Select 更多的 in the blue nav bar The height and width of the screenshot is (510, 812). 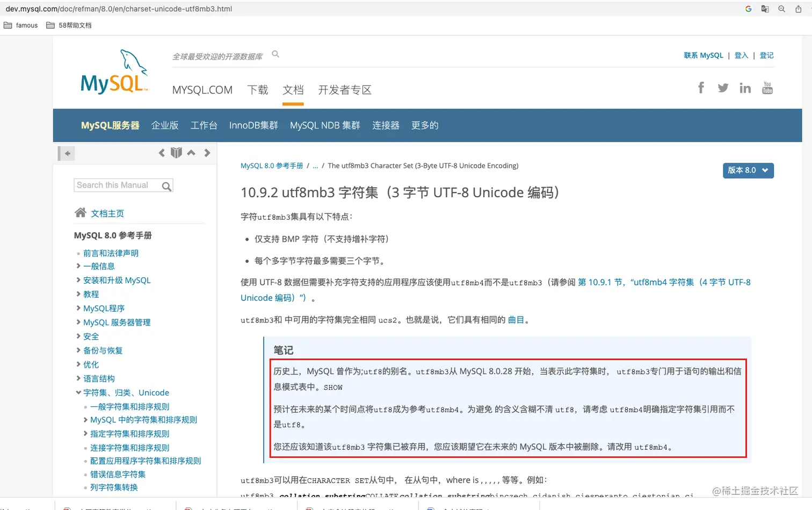425,125
